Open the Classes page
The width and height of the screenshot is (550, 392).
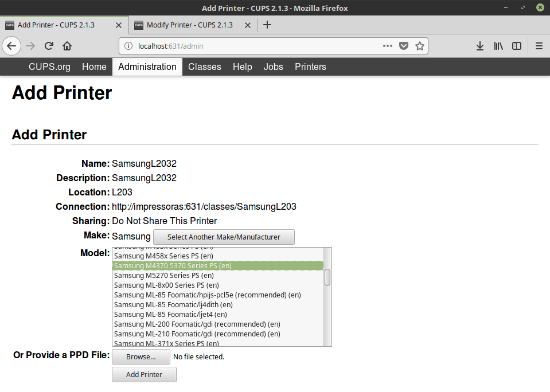pos(205,66)
